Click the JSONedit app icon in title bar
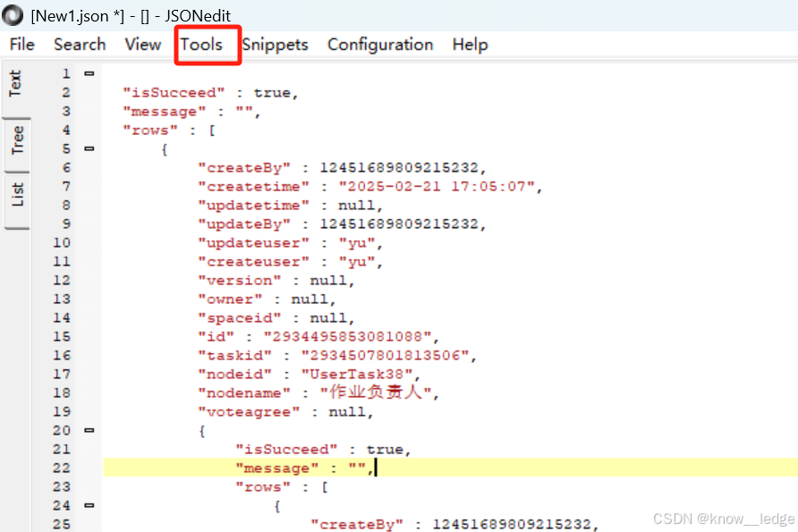The height and width of the screenshot is (532, 798). 13,15
